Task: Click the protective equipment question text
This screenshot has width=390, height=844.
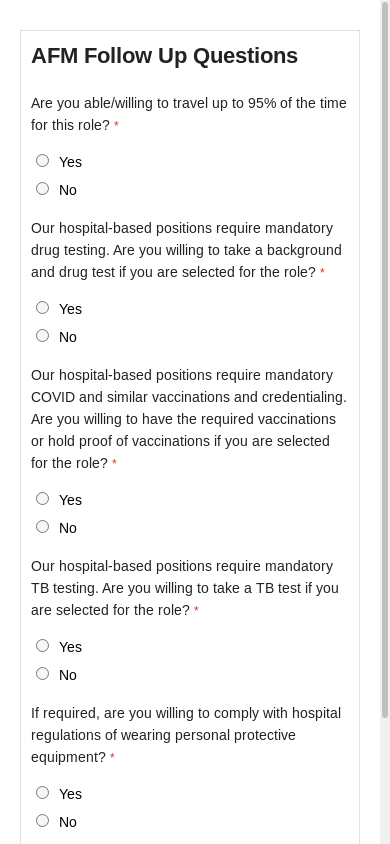Action: pos(186,735)
